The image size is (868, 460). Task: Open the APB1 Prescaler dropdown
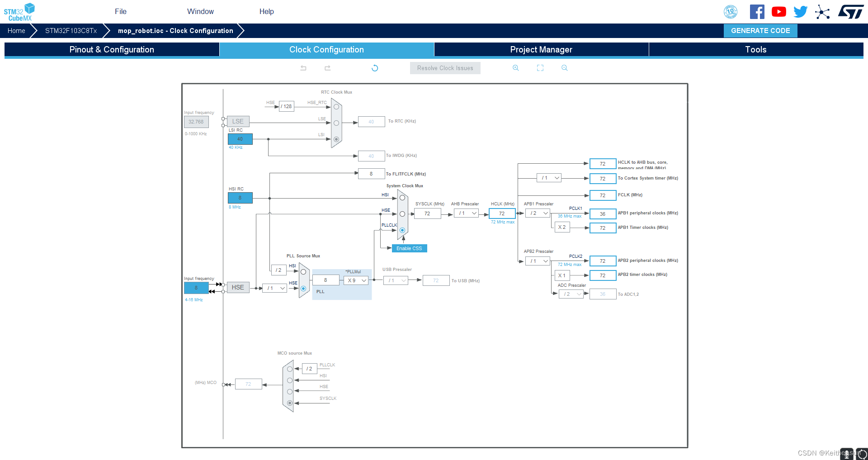[538, 213]
